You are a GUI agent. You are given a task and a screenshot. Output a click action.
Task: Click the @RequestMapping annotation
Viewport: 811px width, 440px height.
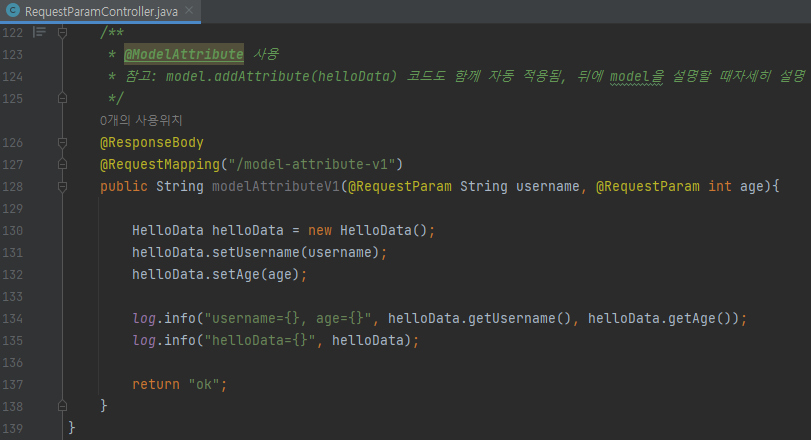pos(160,164)
